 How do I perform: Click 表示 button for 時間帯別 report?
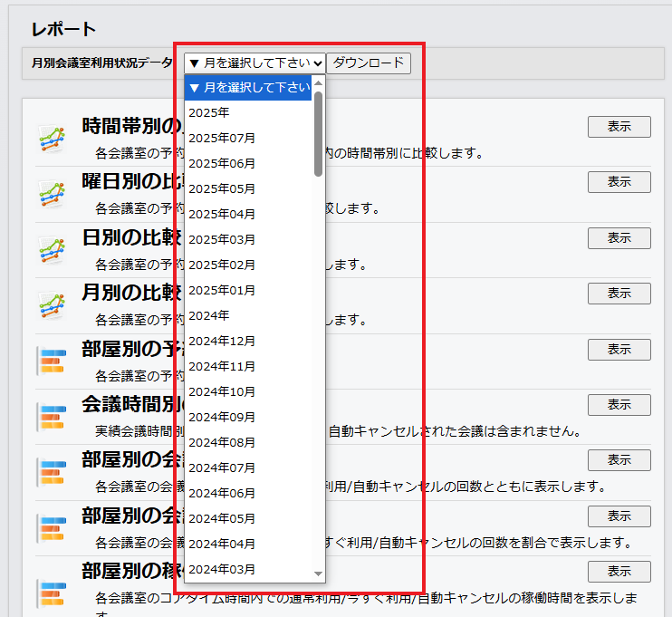coord(619,127)
